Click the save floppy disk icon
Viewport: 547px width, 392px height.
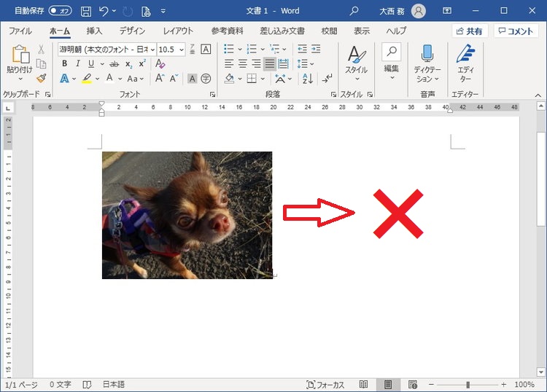point(86,11)
